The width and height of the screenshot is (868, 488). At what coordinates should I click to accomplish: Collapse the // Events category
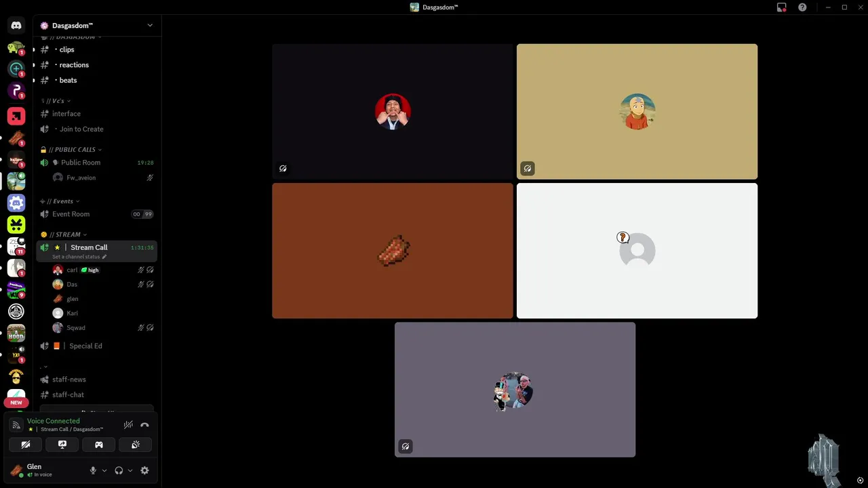coord(60,201)
